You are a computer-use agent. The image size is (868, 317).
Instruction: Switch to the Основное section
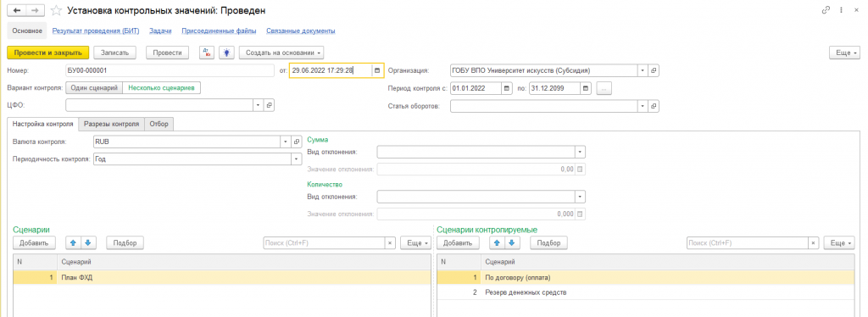(x=27, y=31)
